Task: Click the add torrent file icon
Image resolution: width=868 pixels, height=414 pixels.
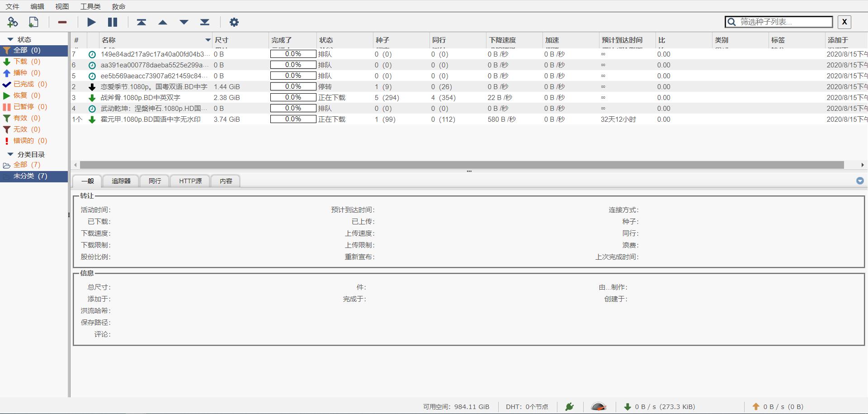Action: coord(33,22)
